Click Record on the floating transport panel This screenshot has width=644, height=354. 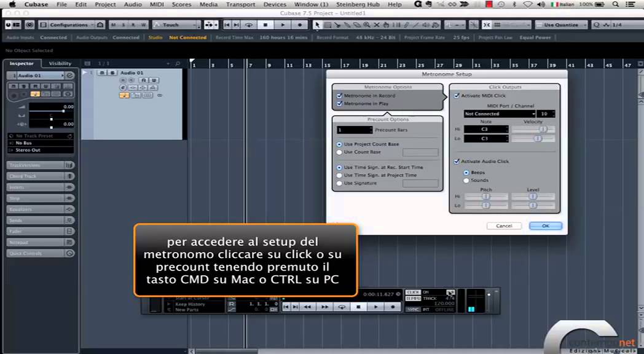pos(393,307)
